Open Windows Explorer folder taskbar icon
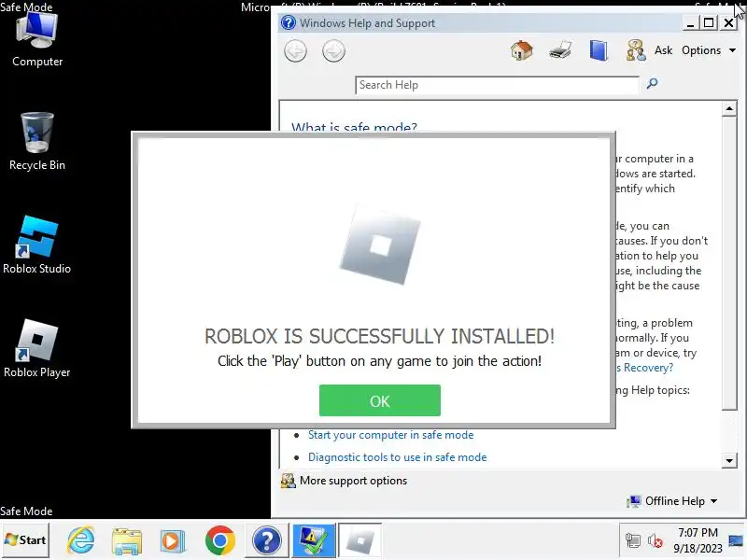This screenshot has height=560, width=747. coord(126,540)
